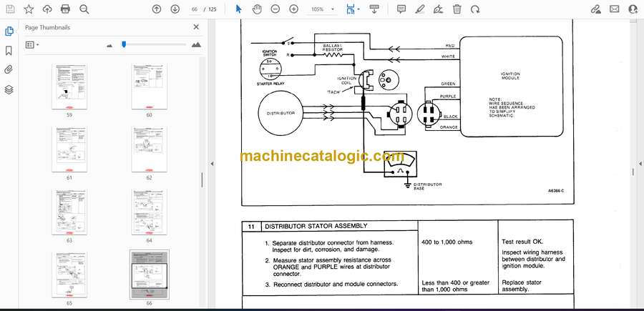Viewport: 644px width, 311px height.
Task: Activate the arrow selection tool
Action: [x=238, y=9]
